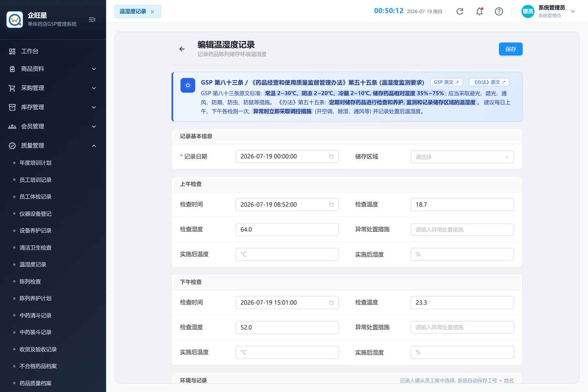
Task: Click 上午 实施后温度 input
Action: click(x=287, y=254)
